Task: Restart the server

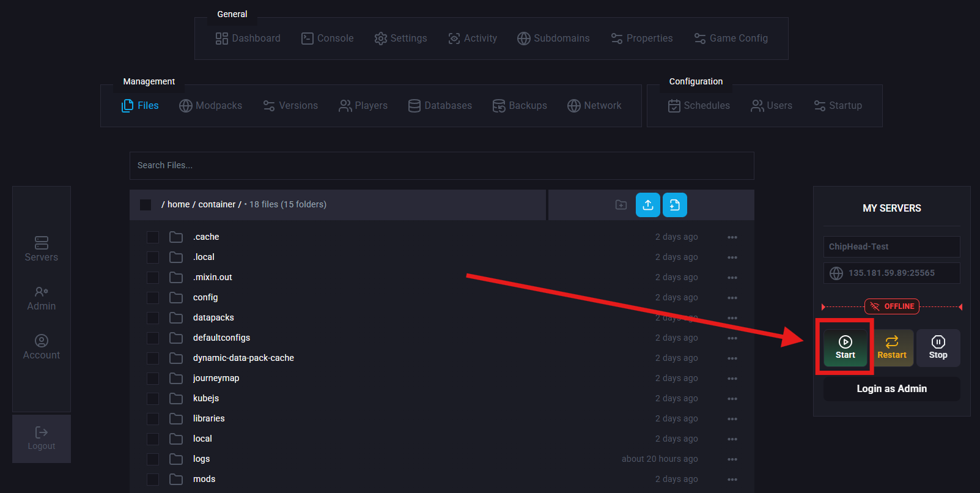Action: 892,347
